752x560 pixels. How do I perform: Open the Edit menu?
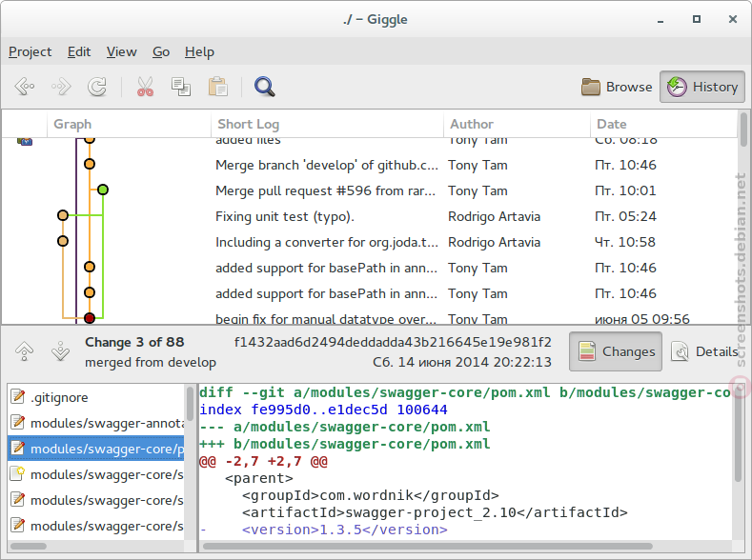79,51
